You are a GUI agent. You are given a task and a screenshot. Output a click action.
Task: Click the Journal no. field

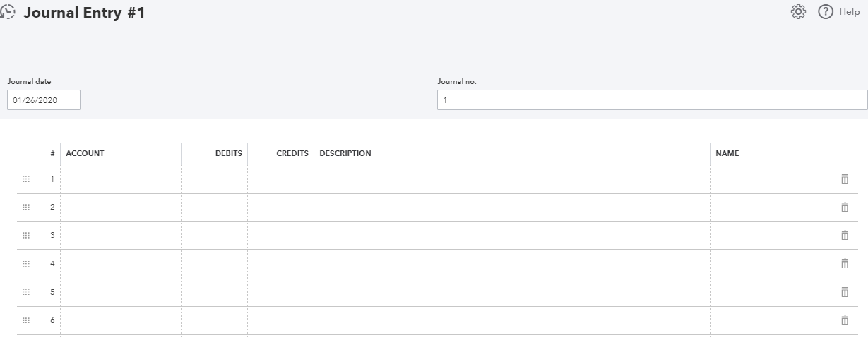(653, 100)
